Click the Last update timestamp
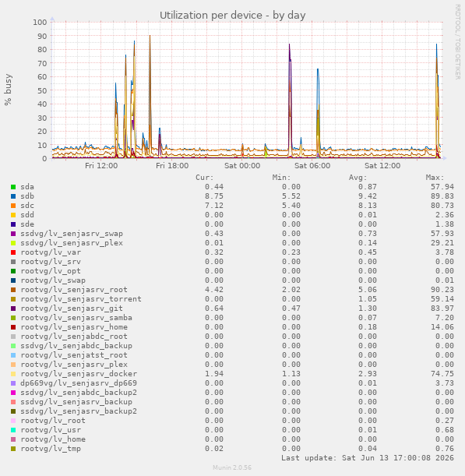 (x=368, y=458)
